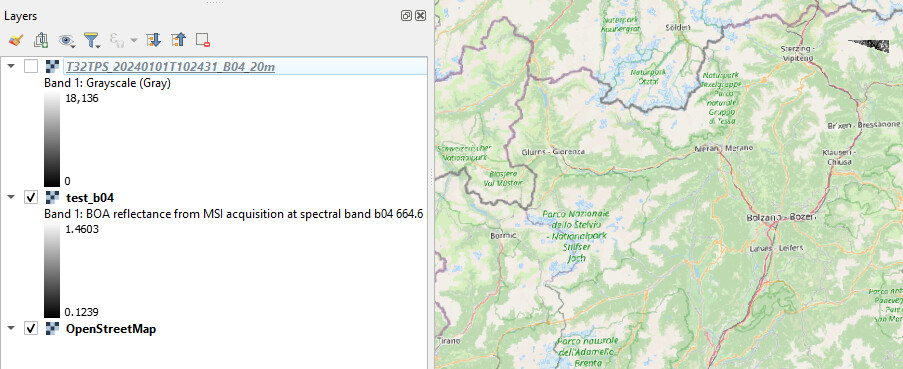Image resolution: width=903 pixels, height=369 pixels.
Task: Click Bolzano - Bozen on the map
Action: click(773, 218)
